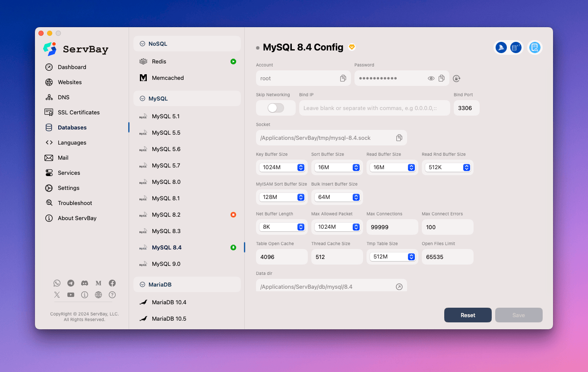Select MariaDB 10.4 from the list
588x372 pixels.
169,302
